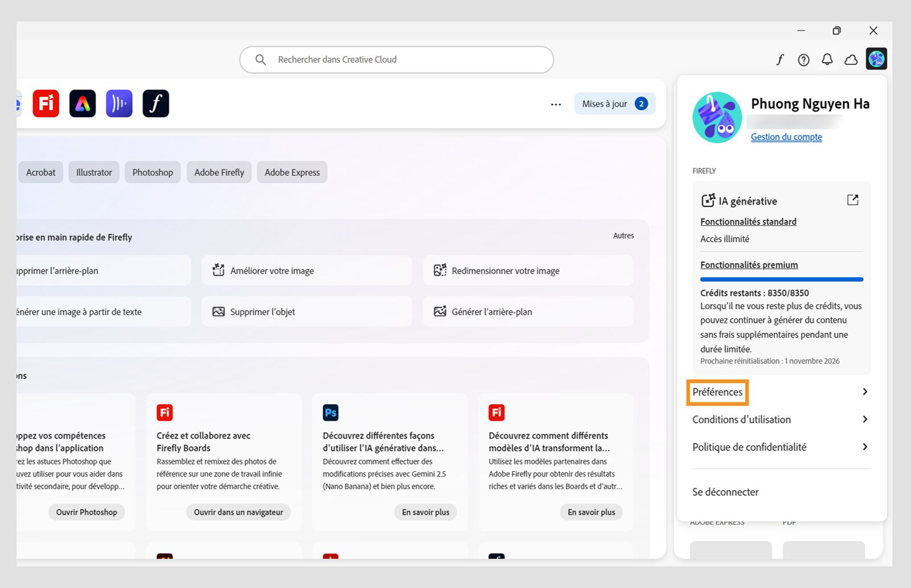Choose Améliorer votre image action
This screenshot has width=911, height=588.
coord(307,270)
